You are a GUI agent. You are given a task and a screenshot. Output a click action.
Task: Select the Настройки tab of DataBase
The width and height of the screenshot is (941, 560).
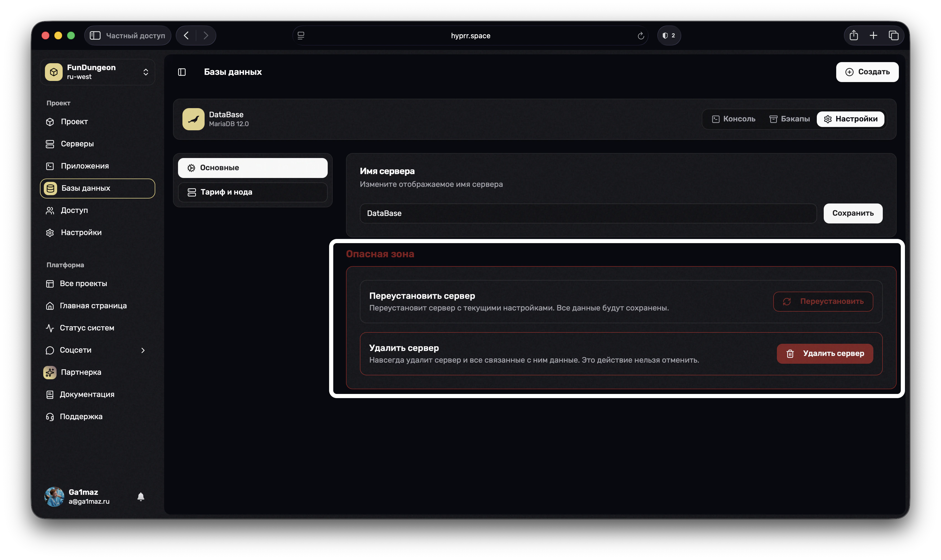(x=850, y=119)
